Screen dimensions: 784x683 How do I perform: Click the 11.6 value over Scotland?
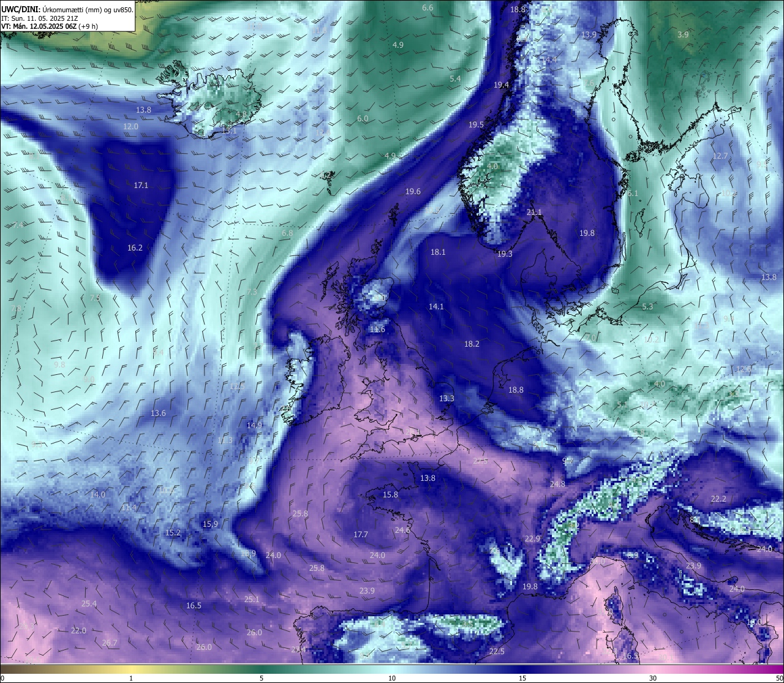pyautogui.click(x=377, y=330)
